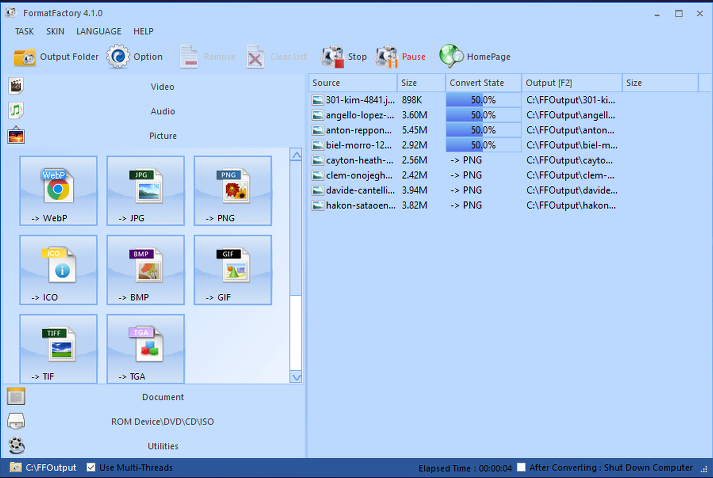Click the C:\FFOutput\hakon output path cell
This screenshot has height=478, width=713.
tap(571, 205)
